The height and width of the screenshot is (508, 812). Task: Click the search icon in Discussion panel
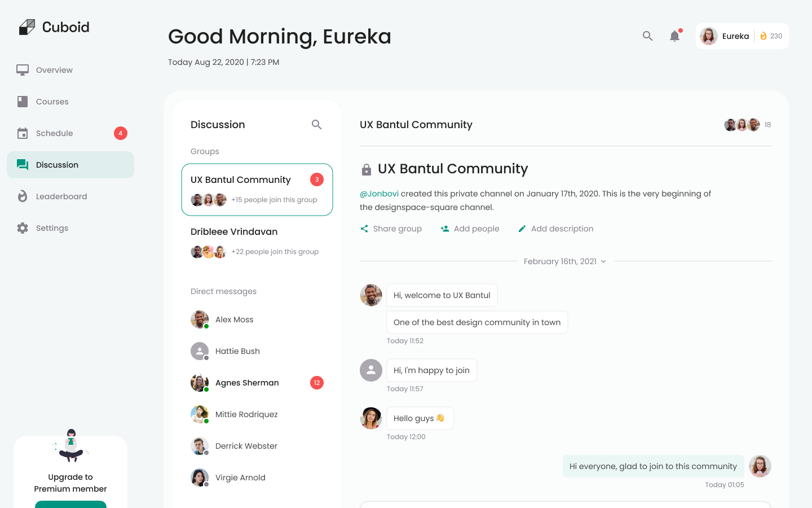pos(316,125)
